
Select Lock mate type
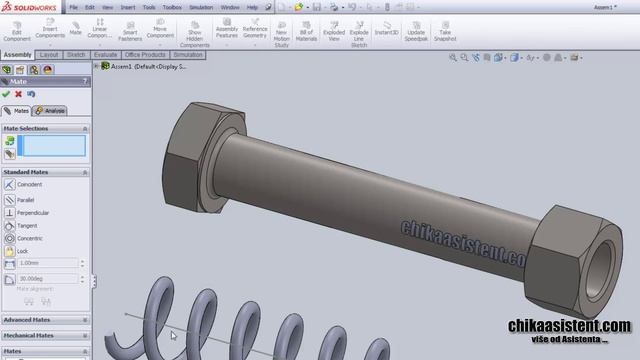[16, 251]
